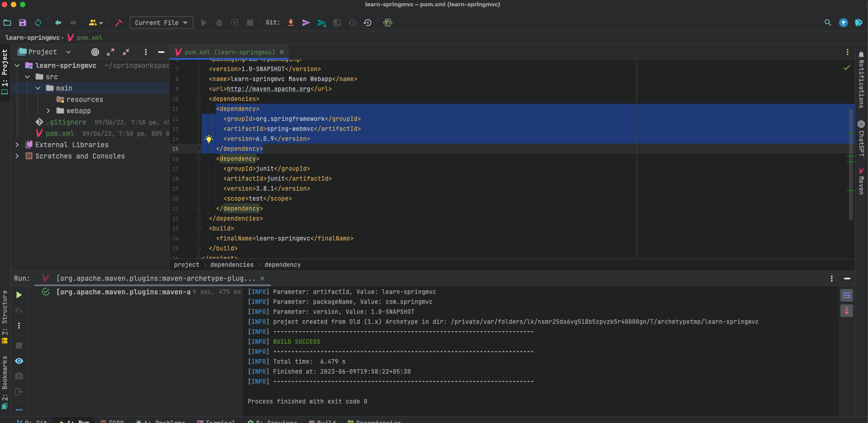The image size is (868, 423).
Task: Expand Scratches and Consoles node
Action: tap(17, 156)
